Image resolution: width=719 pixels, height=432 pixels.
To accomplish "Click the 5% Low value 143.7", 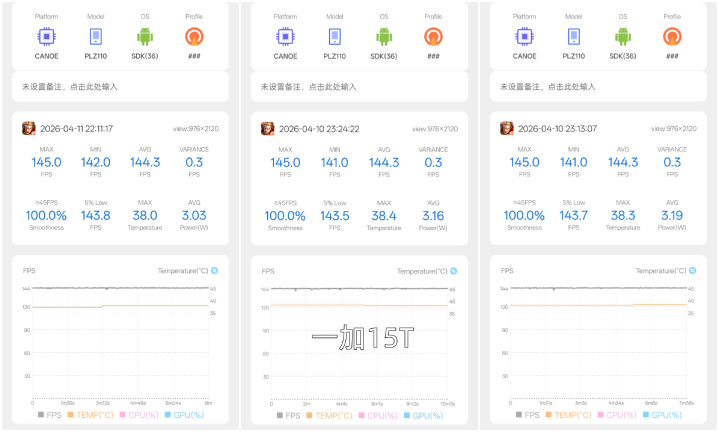I will click(x=574, y=216).
